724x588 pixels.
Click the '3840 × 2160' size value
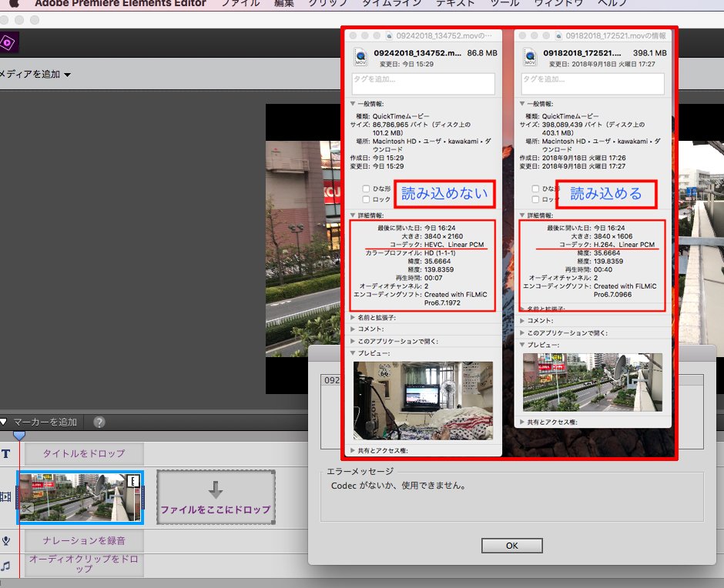444,236
